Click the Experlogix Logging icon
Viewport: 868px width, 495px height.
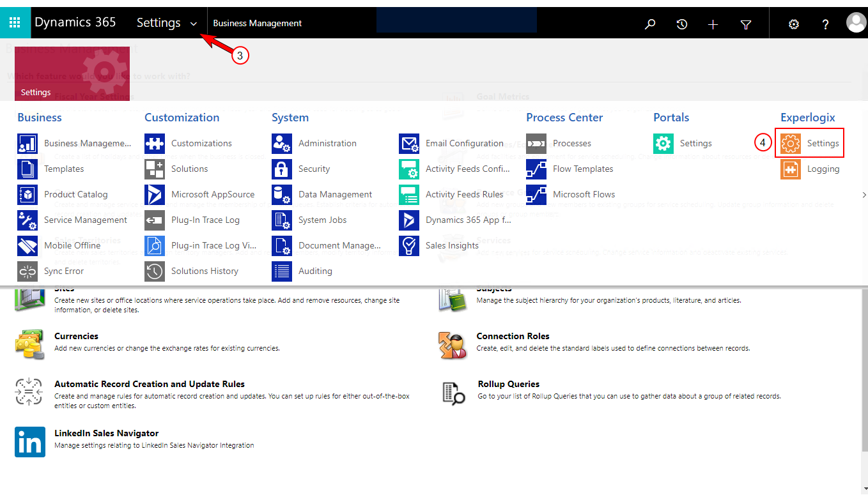click(x=791, y=169)
